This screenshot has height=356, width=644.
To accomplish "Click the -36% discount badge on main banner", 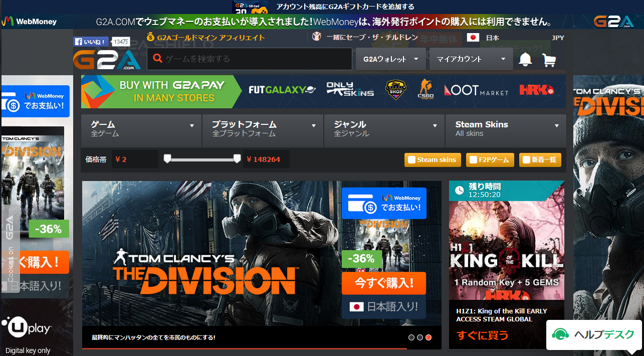I will click(362, 259).
